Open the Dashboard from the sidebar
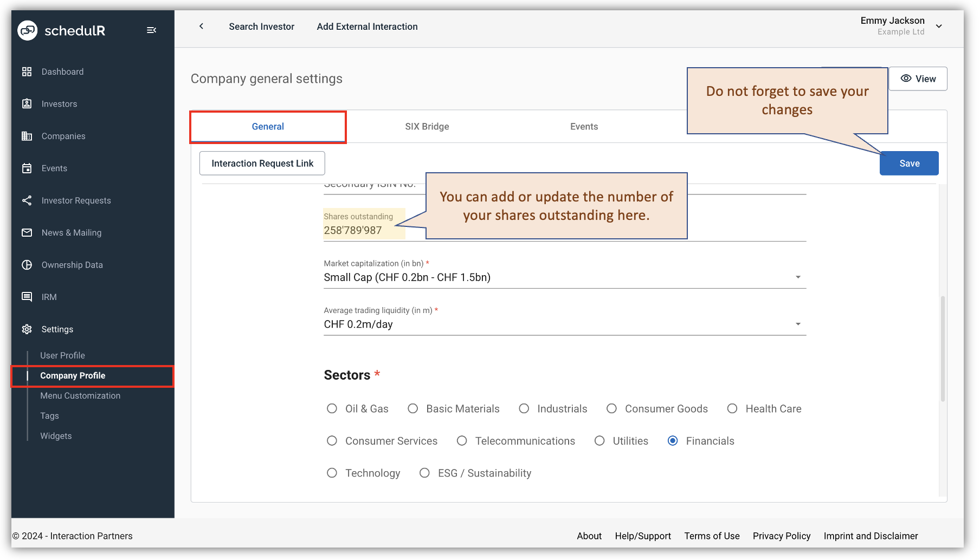 [x=27, y=71]
